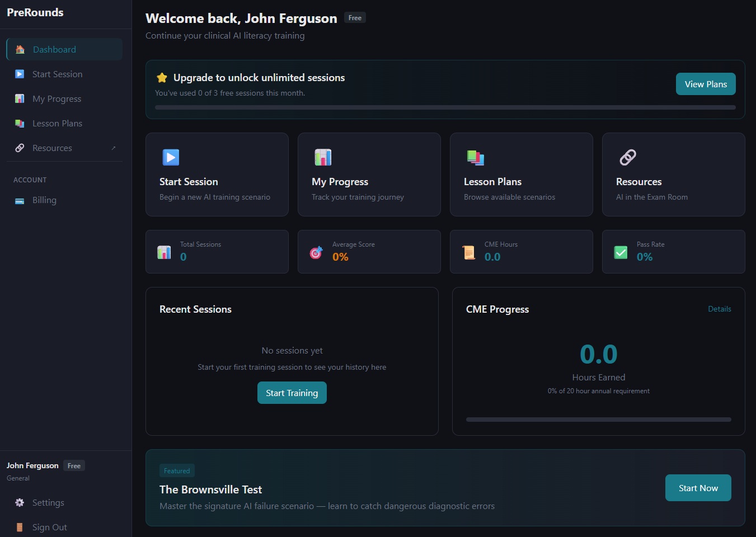Open the Resources card for AI in Exam Room
The height and width of the screenshot is (537, 756).
tap(673, 175)
